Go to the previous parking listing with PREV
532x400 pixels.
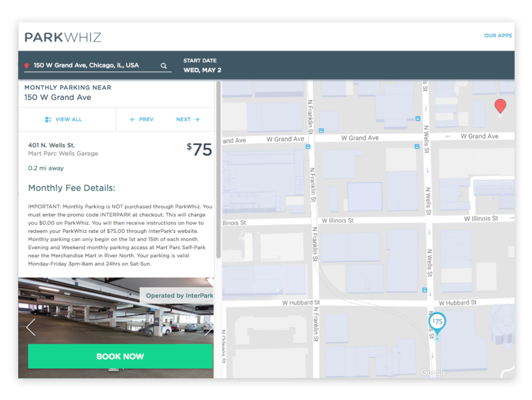coord(142,120)
